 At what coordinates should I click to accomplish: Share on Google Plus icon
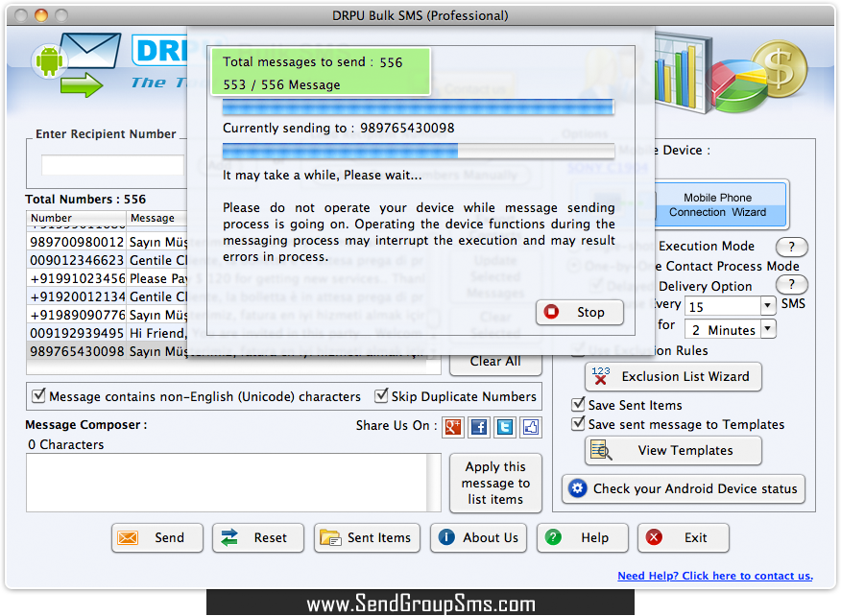[x=453, y=427]
